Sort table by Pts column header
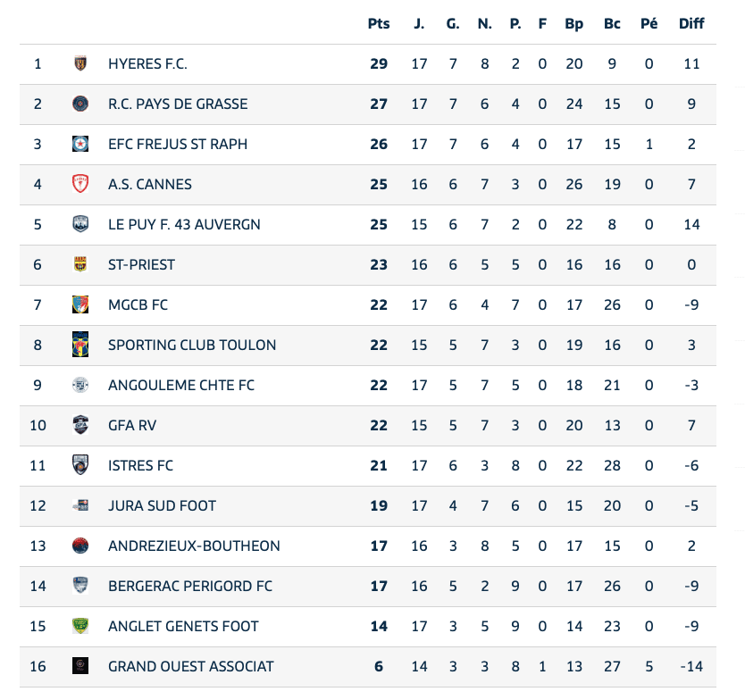 pos(379,23)
